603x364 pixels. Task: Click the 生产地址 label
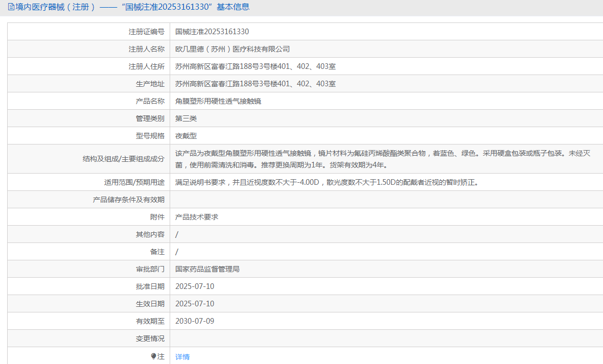tap(150, 83)
